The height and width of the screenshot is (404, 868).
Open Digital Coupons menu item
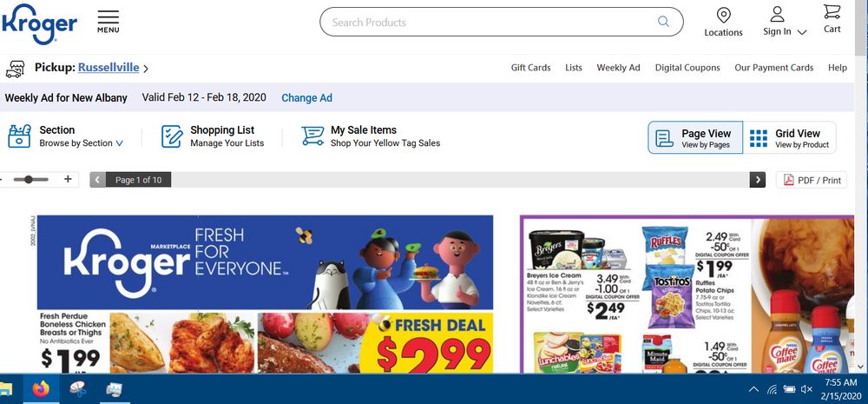click(x=687, y=68)
